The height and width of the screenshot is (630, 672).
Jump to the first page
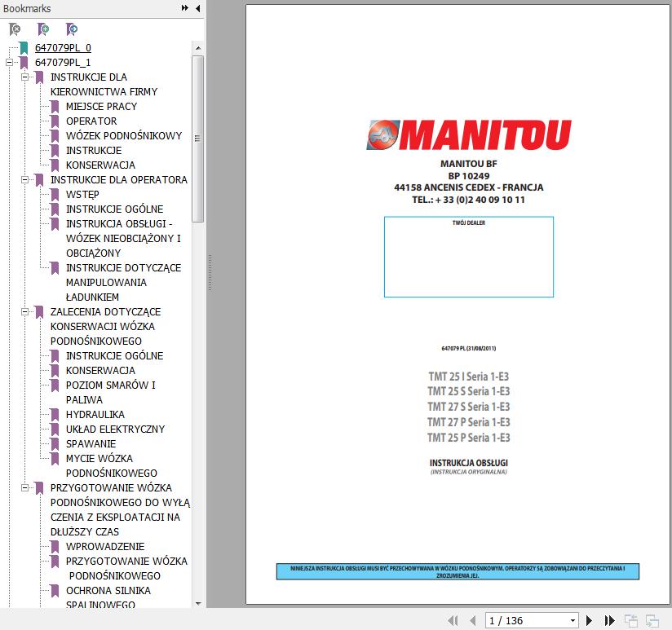(453, 620)
